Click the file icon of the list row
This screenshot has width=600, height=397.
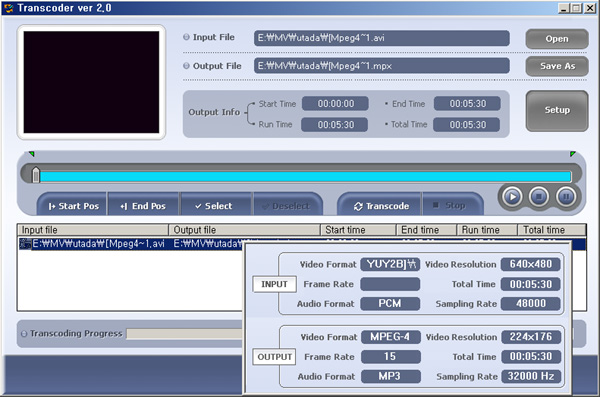[x=25, y=244]
